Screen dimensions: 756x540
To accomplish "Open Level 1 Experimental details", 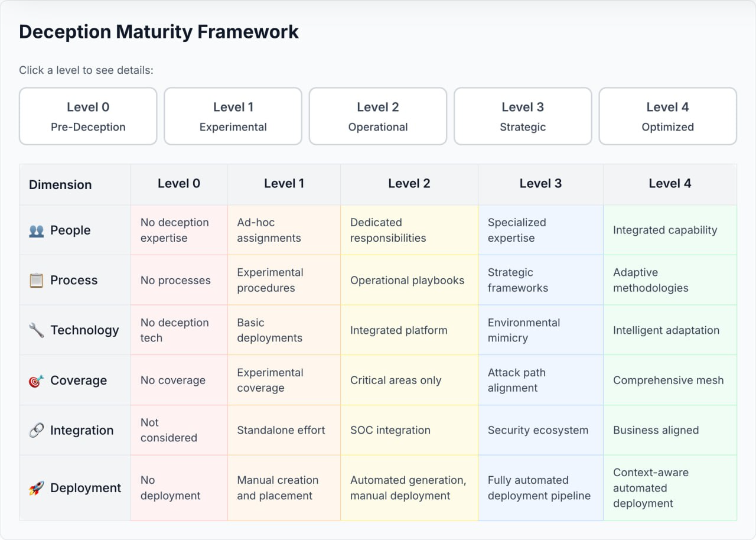I will click(233, 116).
